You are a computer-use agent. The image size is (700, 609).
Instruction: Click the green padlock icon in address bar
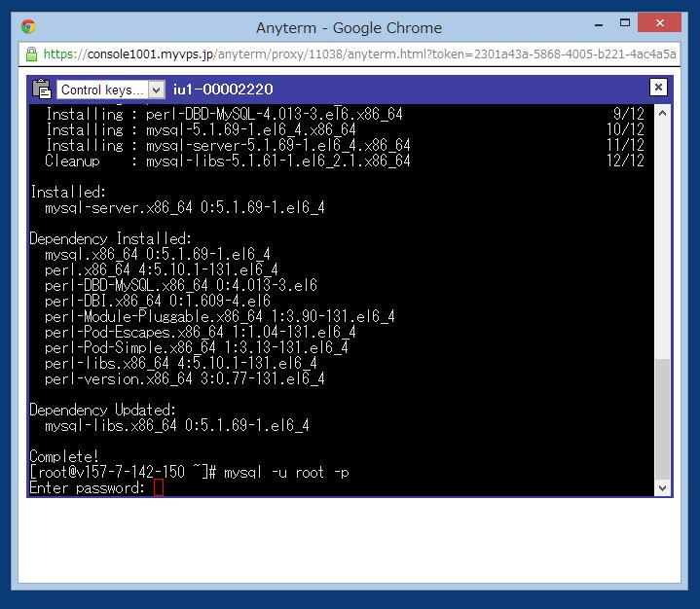click(31, 54)
